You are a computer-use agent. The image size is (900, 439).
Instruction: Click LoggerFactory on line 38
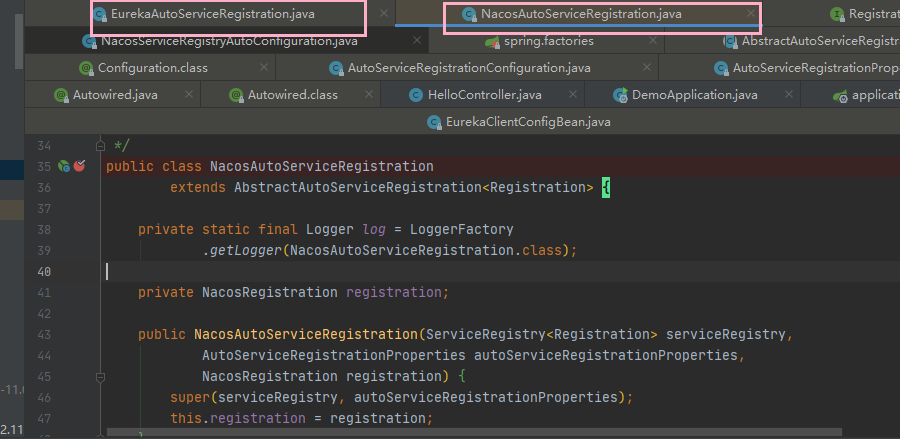pyautogui.click(x=461, y=230)
